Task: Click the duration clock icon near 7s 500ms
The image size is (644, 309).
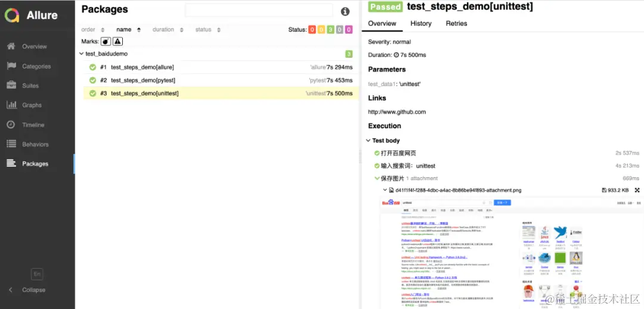Action: coord(397,55)
